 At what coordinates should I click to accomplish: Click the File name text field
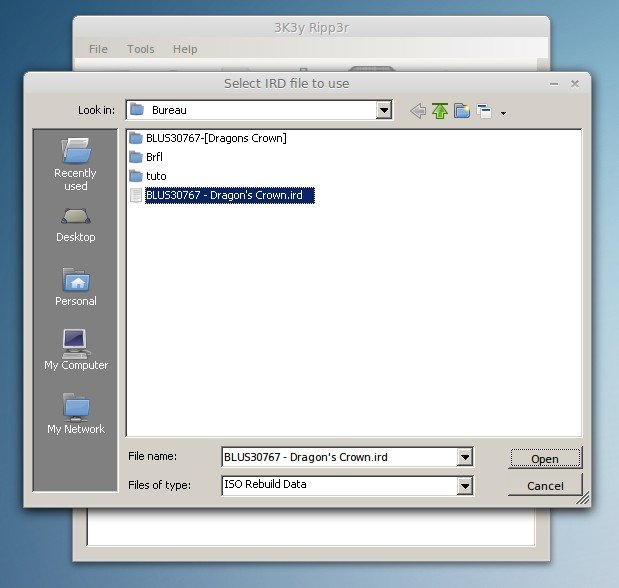pyautogui.click(x=338, y=457)
